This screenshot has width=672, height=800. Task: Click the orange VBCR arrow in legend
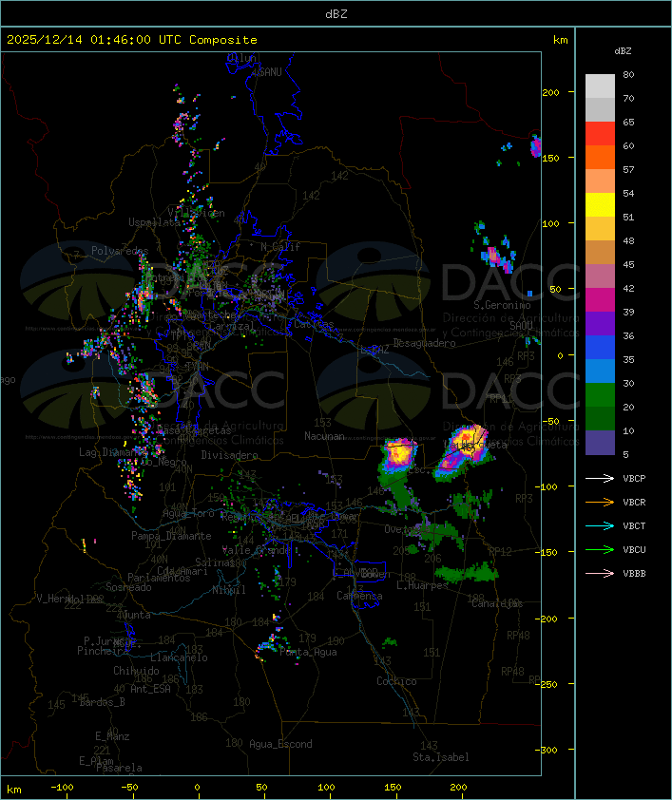tap(600, 502)
